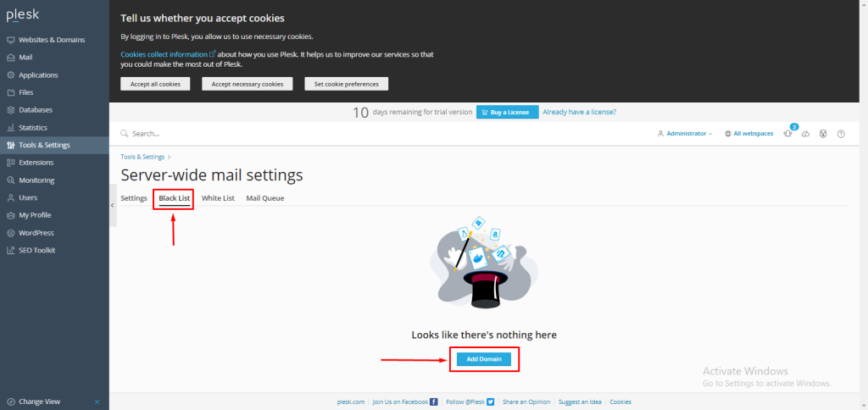Click the Plesk logo
Image resolution: width=868 pixels, height=410 pixels.
pyautogui.click(x=23, y=15)
